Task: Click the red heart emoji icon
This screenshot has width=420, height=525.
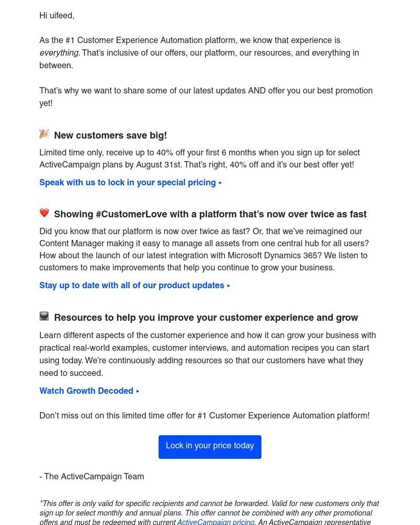Action: click(44, 213)
